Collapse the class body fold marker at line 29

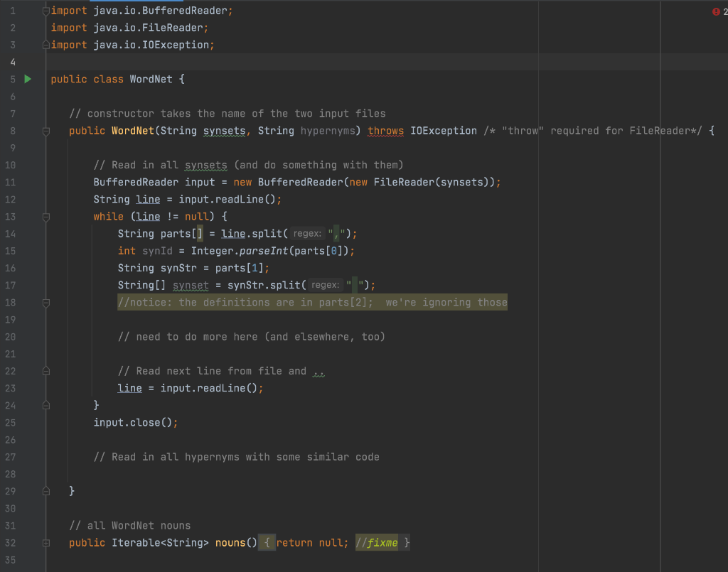(45, 490)
